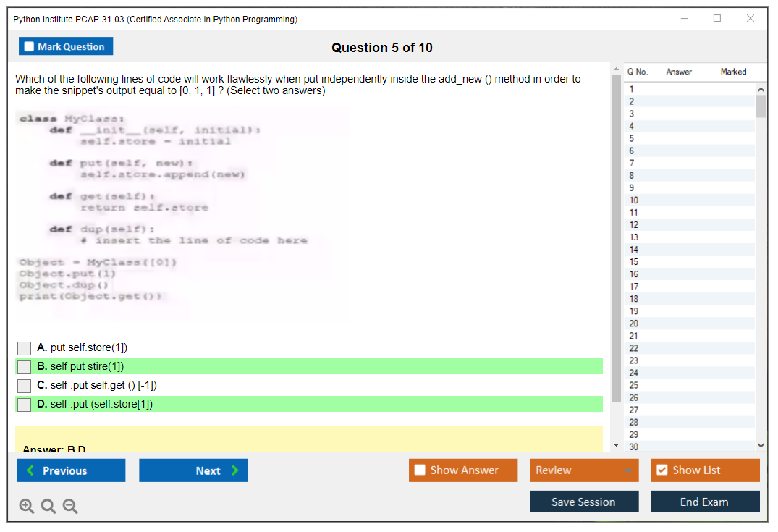The image size is (778, 532).
Task: Click the question pane scroll down arrow
Action: [616, 444]
